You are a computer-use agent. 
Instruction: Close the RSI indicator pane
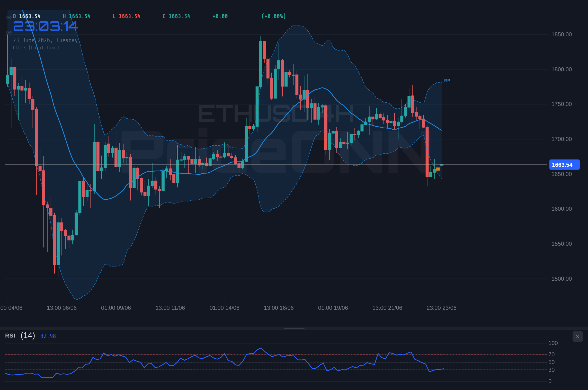pos(577,336)
